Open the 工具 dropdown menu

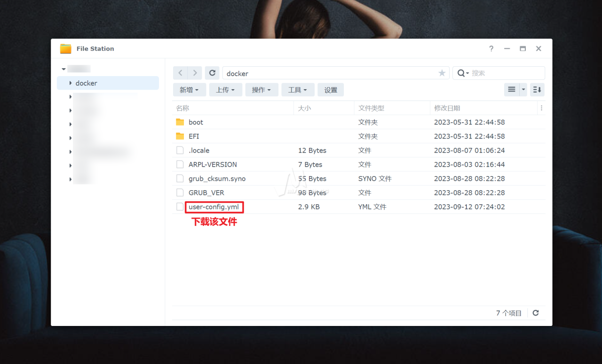(298, 90)
